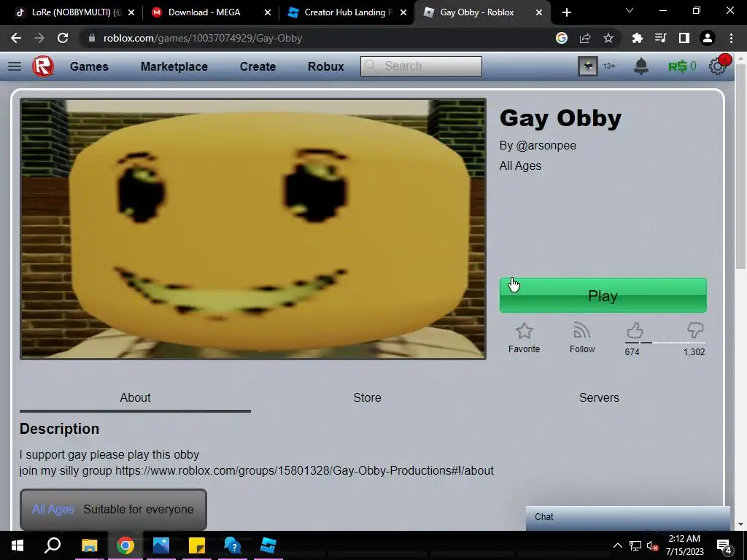
Task: Close the Creator Hub Landing tab
Action: click(x=403, y=12)
